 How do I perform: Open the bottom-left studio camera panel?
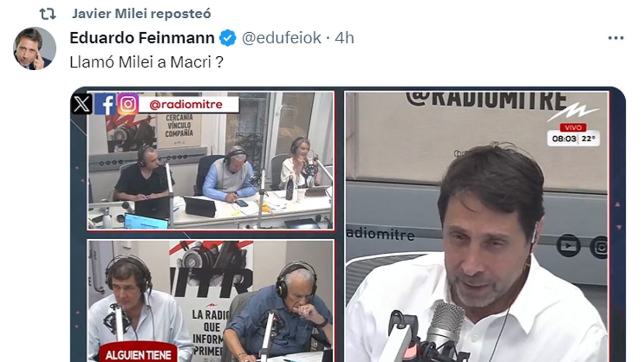pos(210,300)
